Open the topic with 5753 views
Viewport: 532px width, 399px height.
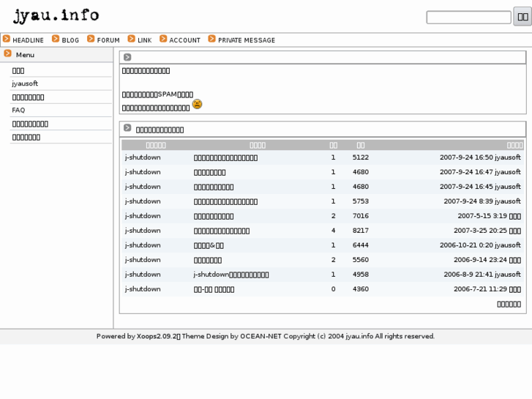tap(225, 201)
